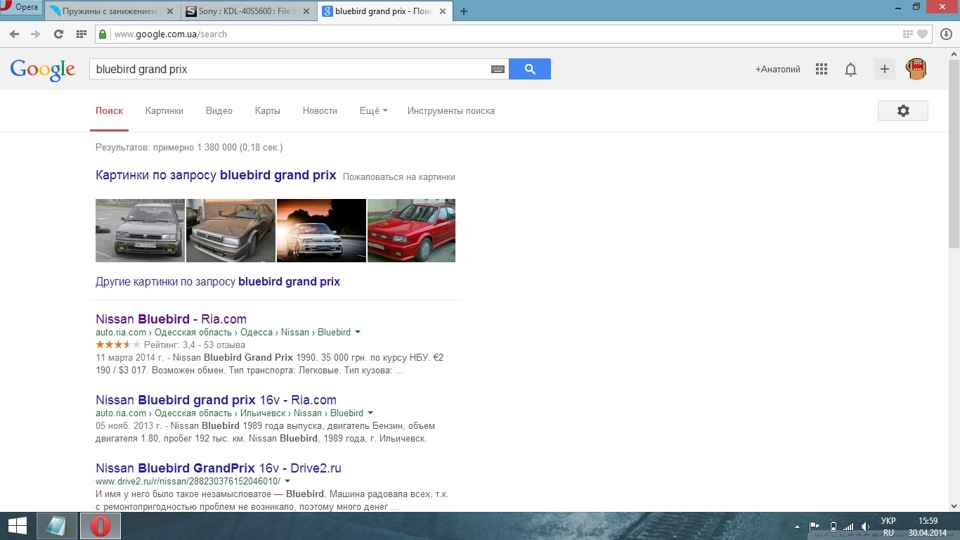
Task: Close the Пружины с занижением tab
Action: click(x=170, y=11)
